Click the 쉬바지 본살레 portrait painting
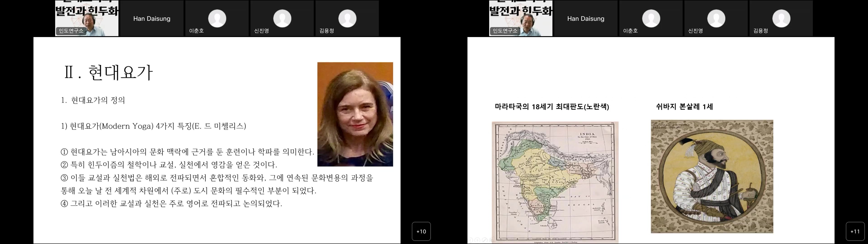Screen dimensions: 868x244 click(x=712, y=176)
